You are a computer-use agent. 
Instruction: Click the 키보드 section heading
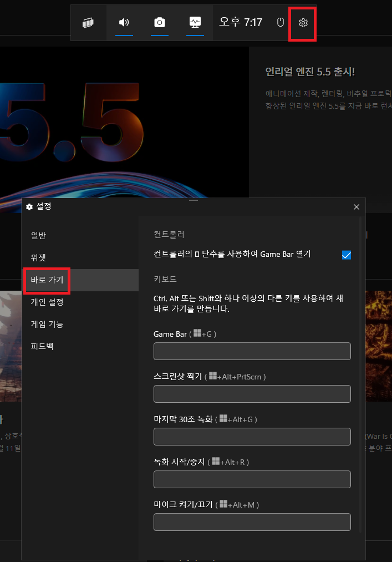click(x=165, y=279)
